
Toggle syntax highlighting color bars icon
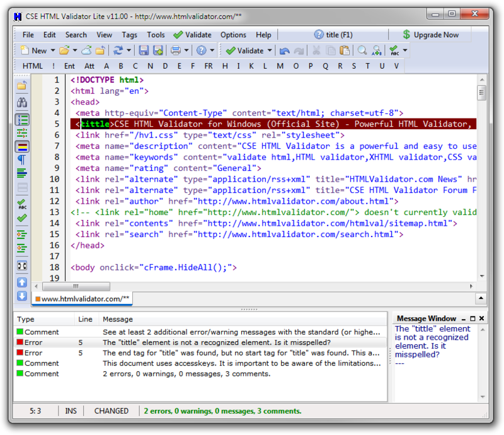point(22,147)
